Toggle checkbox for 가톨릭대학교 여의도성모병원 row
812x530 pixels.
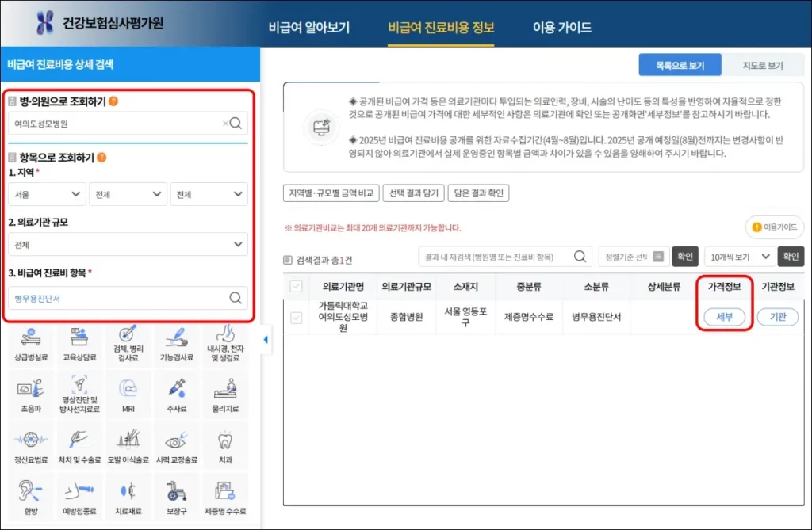(296, 317)
